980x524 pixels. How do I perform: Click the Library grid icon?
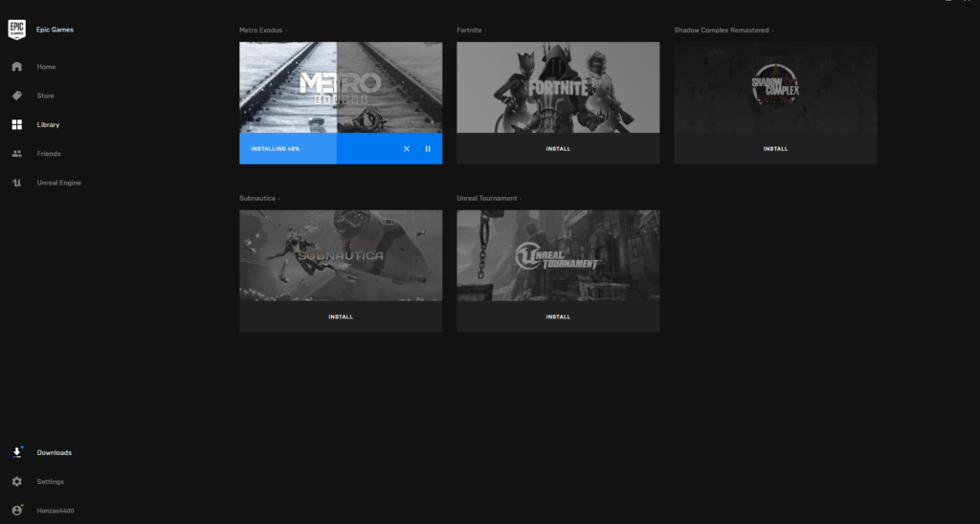(16, 124)
